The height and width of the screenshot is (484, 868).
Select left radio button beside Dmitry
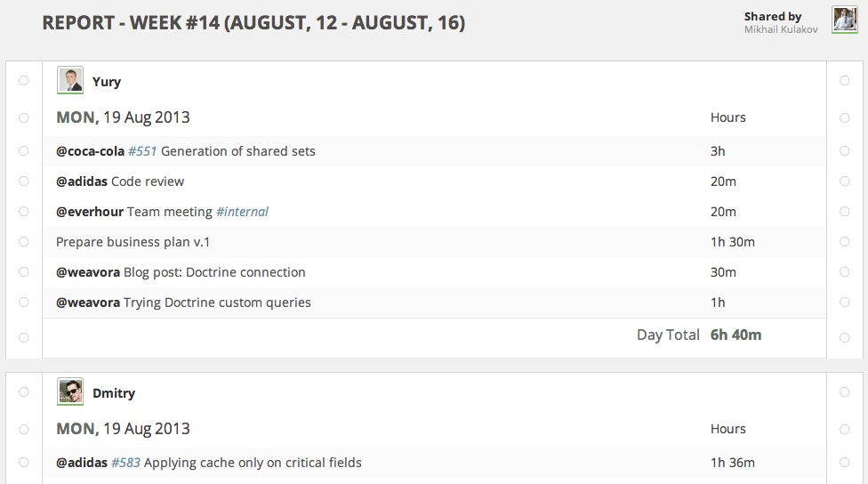tap(24, 392)
